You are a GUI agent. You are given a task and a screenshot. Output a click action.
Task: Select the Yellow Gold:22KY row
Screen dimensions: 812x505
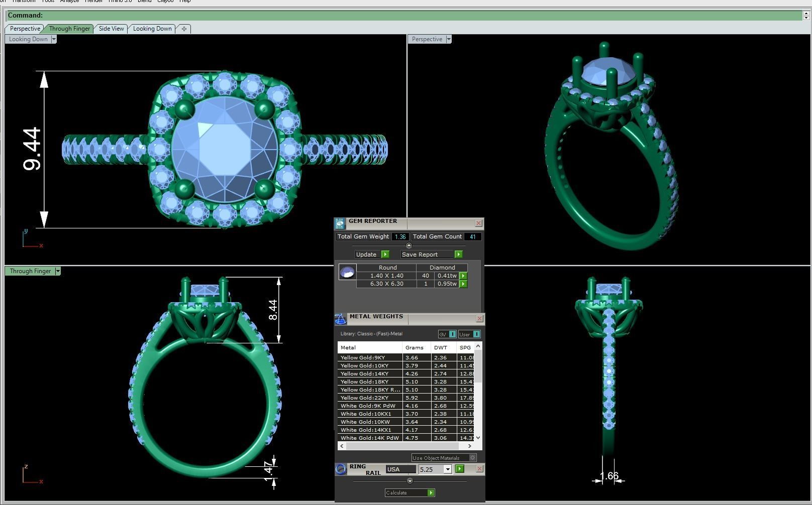[x=406, y=398]
